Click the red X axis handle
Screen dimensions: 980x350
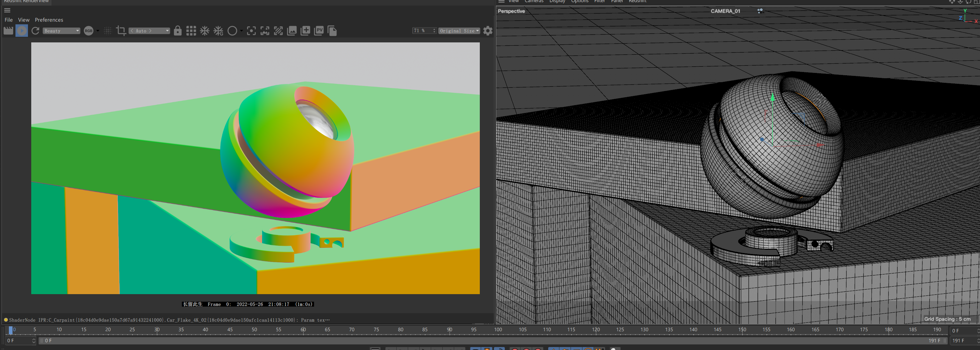click(x=820, y=145)
